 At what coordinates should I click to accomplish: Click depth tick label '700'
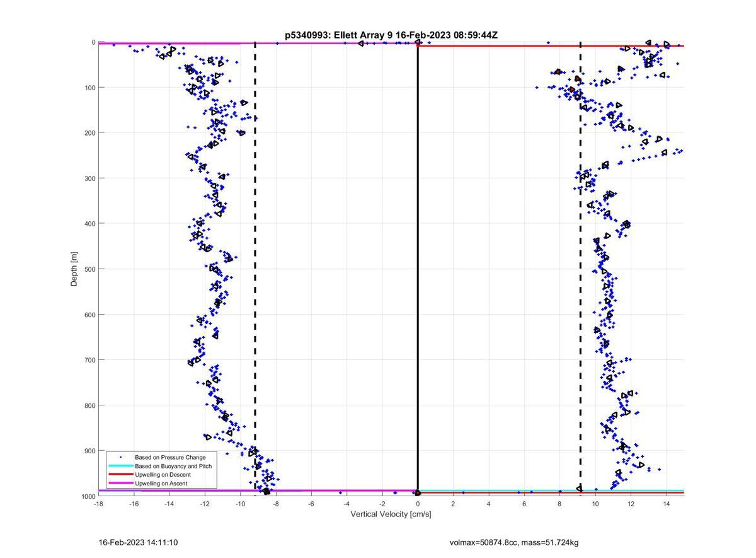90,360
